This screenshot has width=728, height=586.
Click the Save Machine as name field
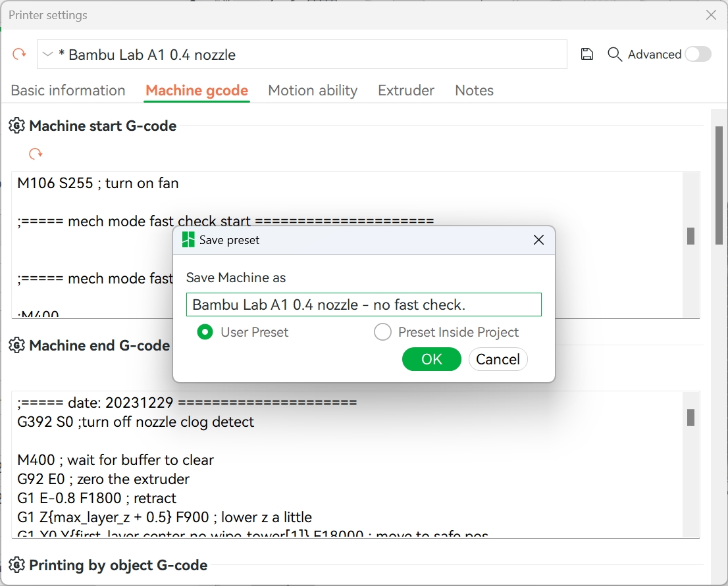(x=364, y=305)
